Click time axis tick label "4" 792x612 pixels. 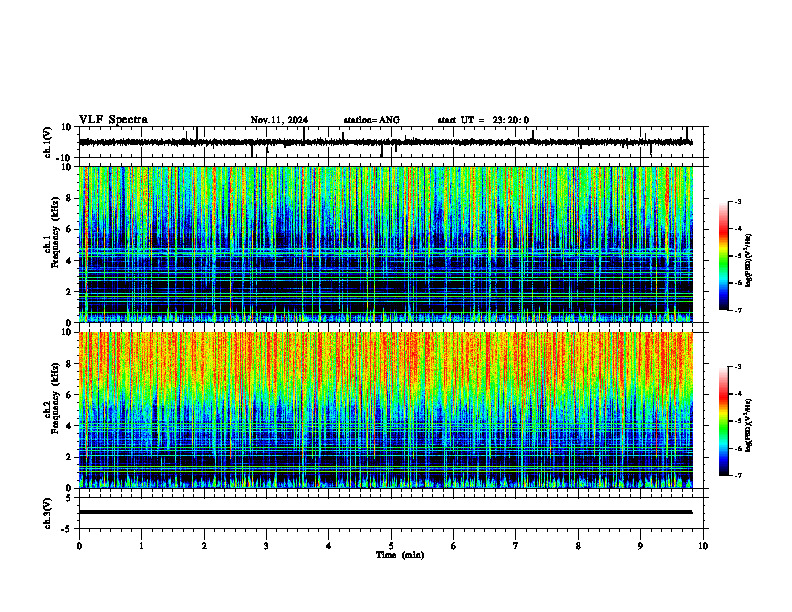point(329,546)
